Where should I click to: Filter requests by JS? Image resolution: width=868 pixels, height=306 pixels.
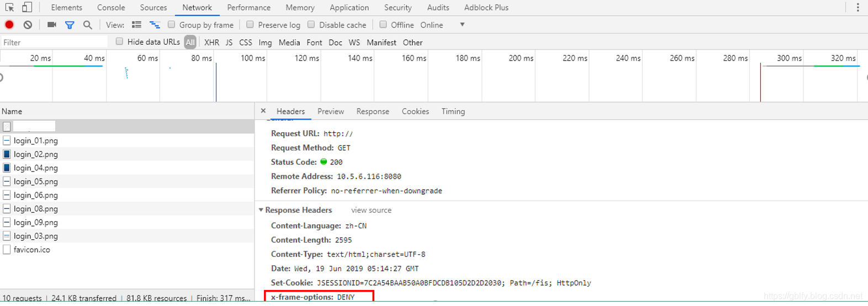[229, 42]
